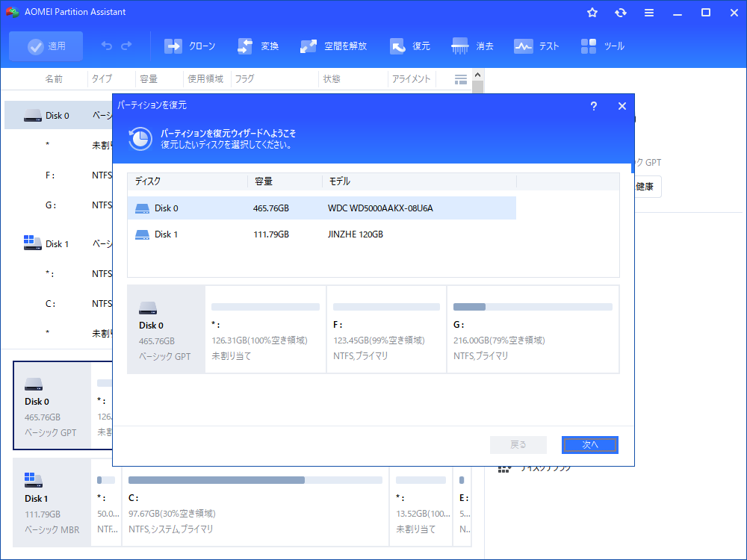Click Disk 0 icon in dialog disk map
747x560 pixels.
[148, 308]
